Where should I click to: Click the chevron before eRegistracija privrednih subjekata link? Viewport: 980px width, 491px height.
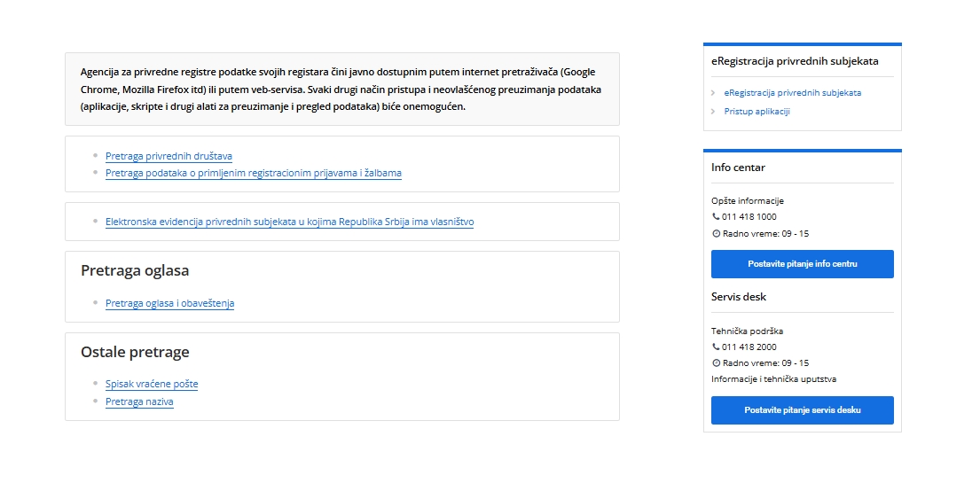click(712, 93)
